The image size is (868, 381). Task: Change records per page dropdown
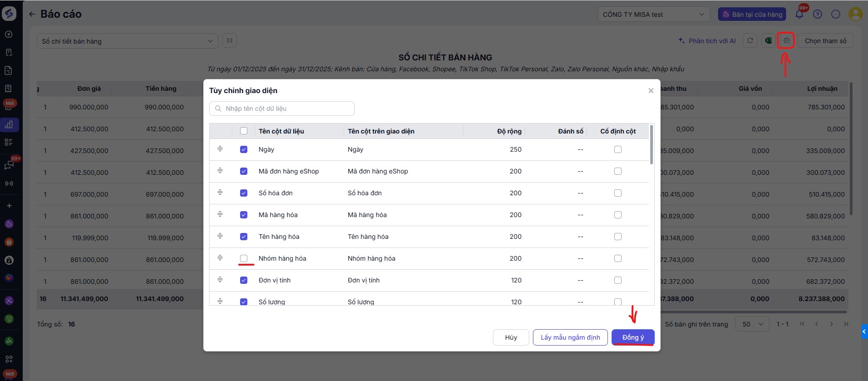[752, 324]
